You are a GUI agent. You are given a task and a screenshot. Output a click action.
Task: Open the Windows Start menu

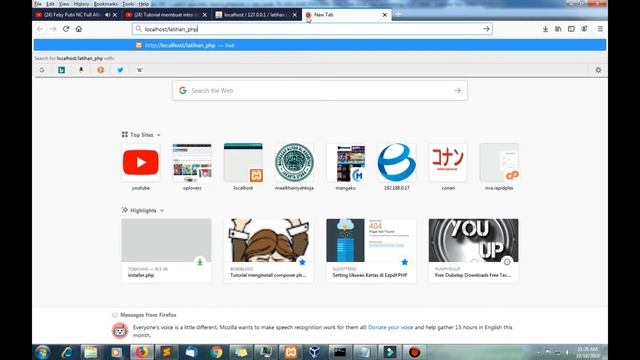pyautogui.click(x=42, y=352)
